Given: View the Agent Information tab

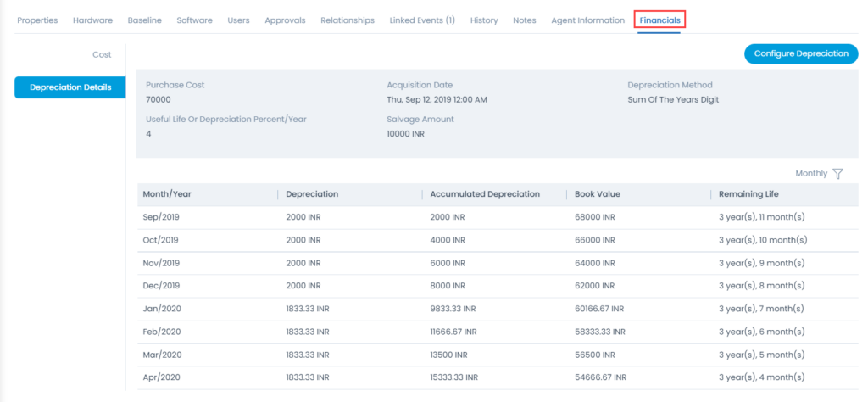Looking at the screenshot, I should pos(588,20).
